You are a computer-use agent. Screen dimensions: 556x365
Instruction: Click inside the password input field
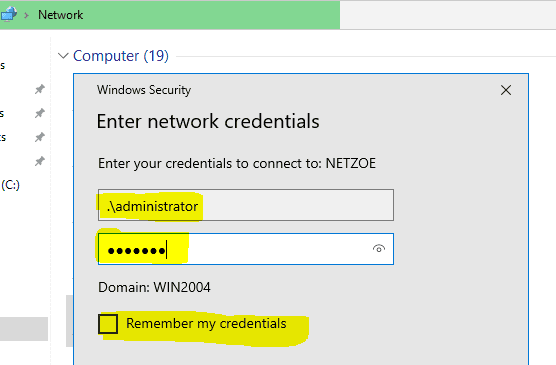(246, 249)
